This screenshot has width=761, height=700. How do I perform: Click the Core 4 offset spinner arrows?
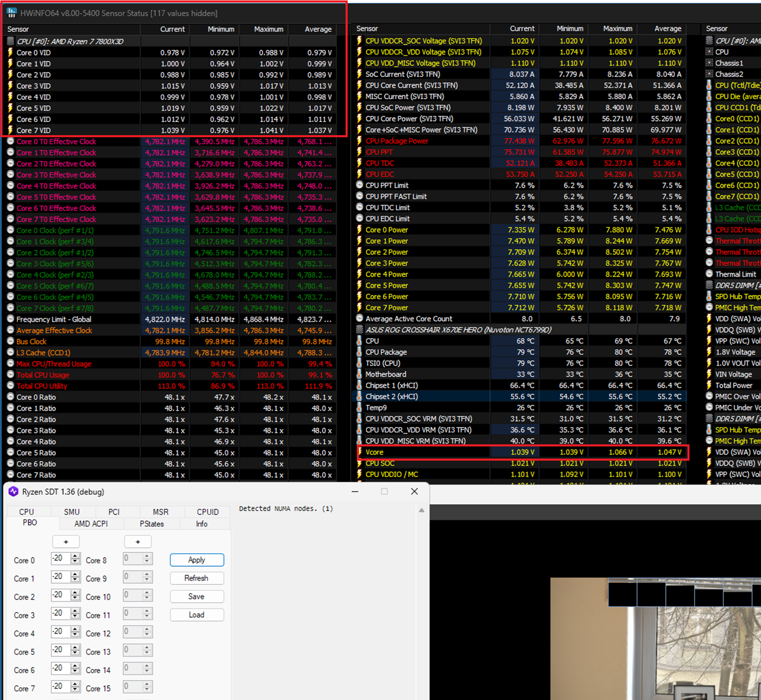(x=75, y=632)
